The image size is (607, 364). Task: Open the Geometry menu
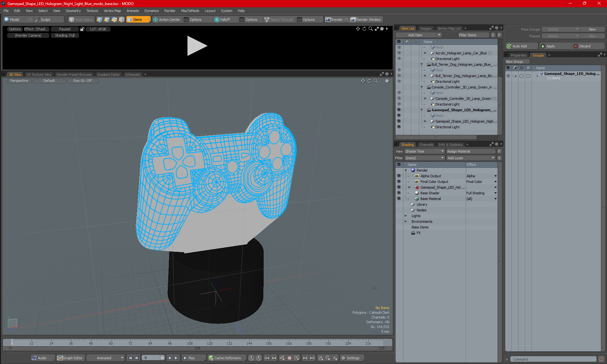pyautogui.click(x=73, y=11)
